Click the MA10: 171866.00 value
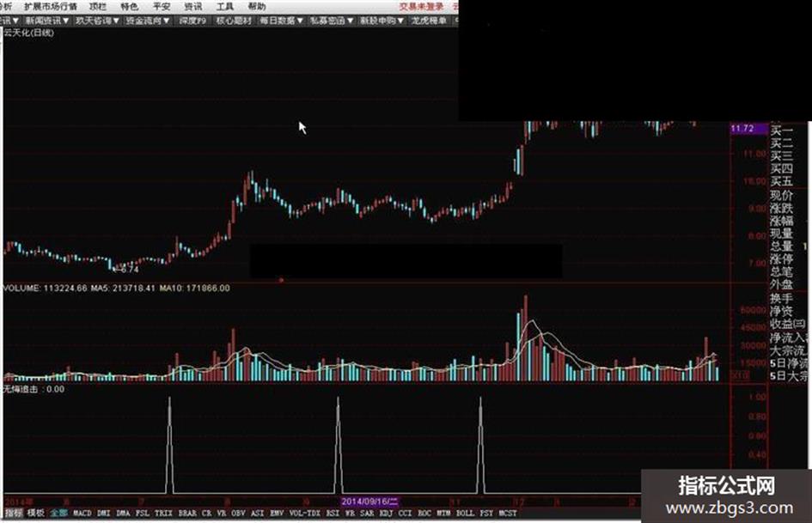Viewport: 812px width, 523px height. 194,288
